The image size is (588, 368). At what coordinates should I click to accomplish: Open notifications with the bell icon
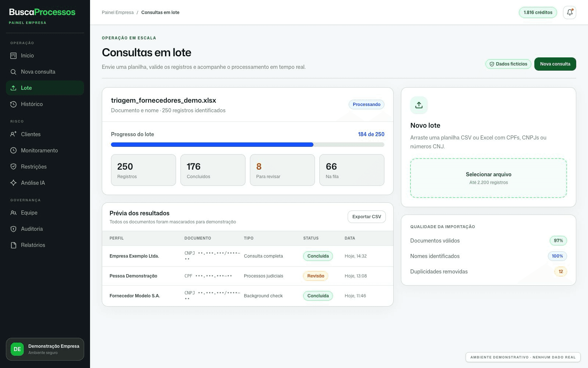pos(570,13)
